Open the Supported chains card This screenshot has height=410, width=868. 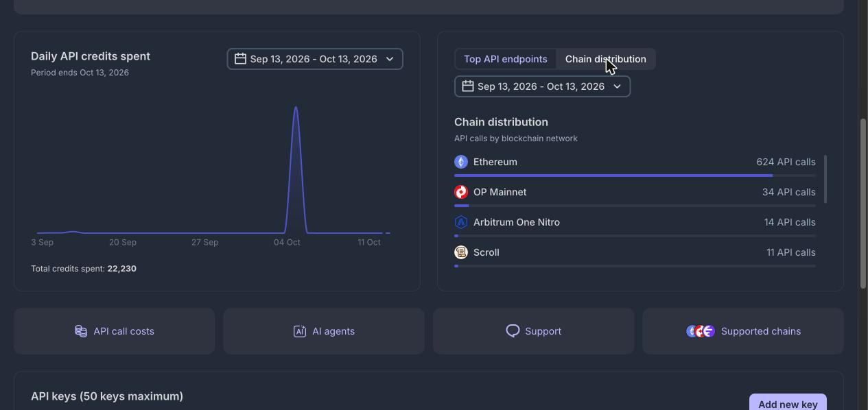coord(743,331)
